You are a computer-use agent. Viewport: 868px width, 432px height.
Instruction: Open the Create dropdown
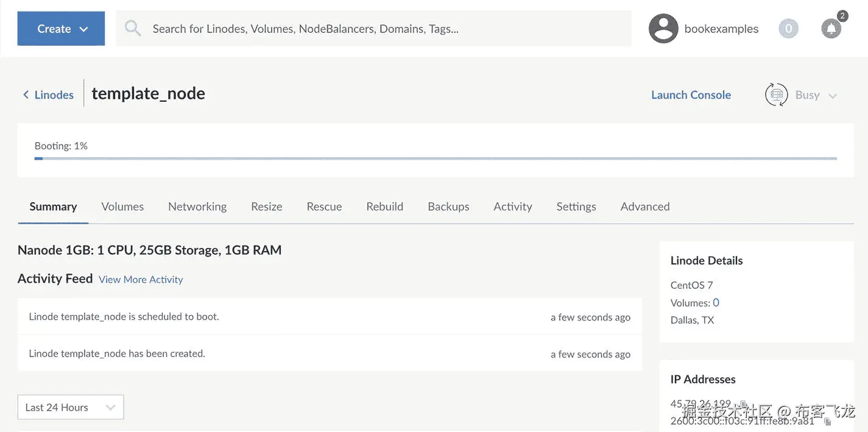pyautogui.click(x=61, y=29)
